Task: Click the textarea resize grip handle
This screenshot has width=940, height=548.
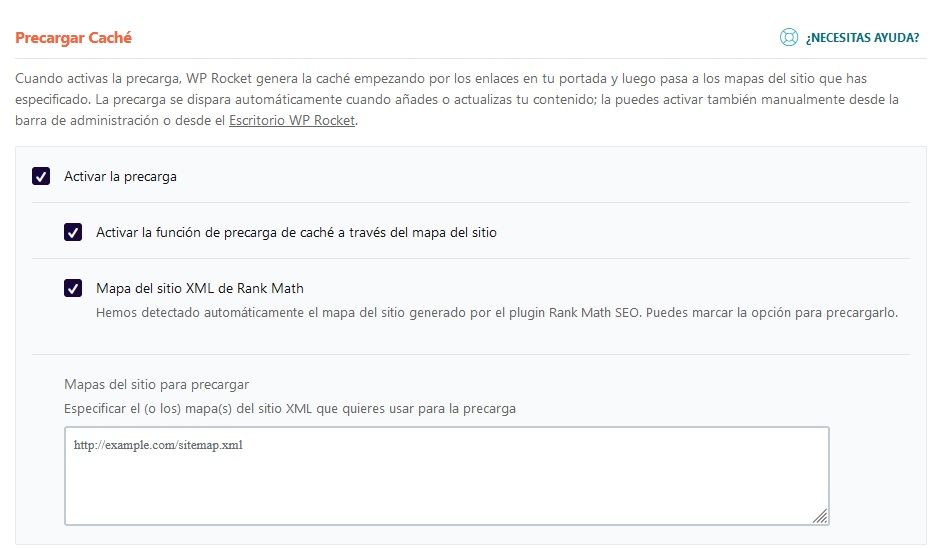Action: [820, 516]
